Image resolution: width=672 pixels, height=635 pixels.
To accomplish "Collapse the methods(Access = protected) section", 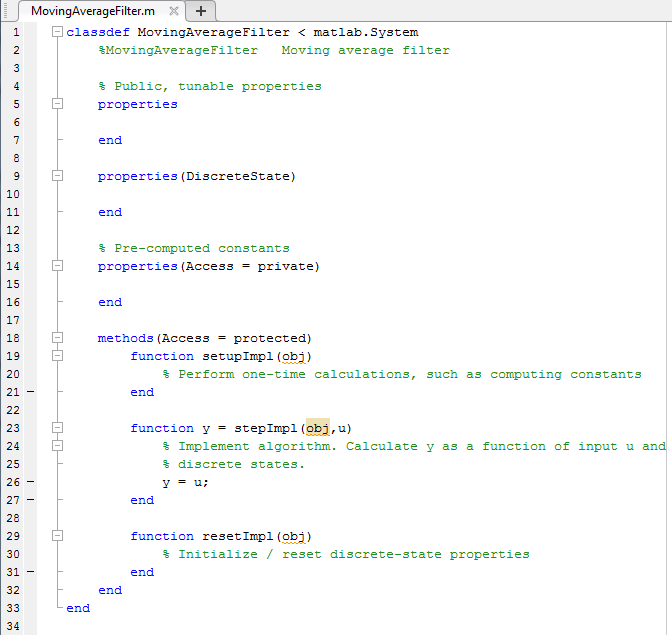I will [57, 338].
